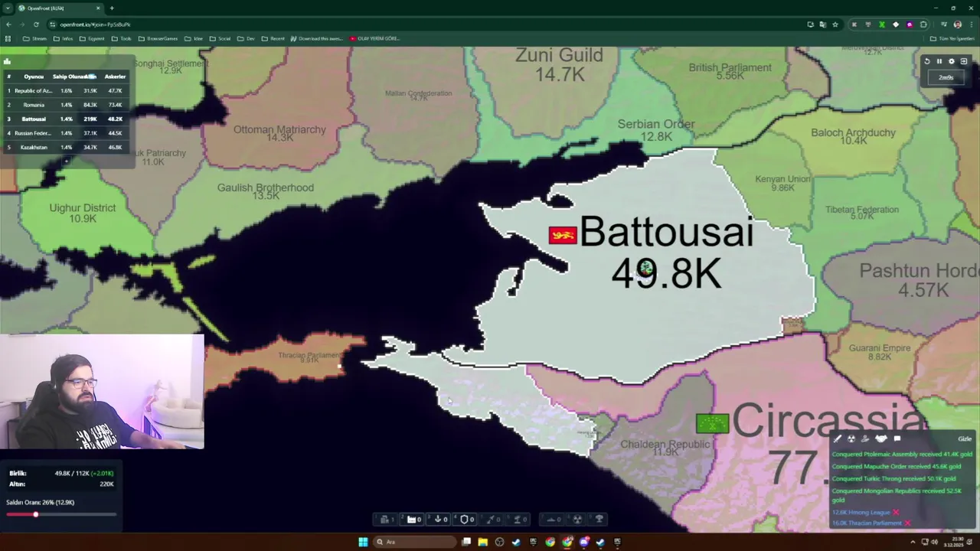The height and width of the screenshot is (551, 980).
Task: Click the Zuni Guild territory label
Action: pos(559,55)
